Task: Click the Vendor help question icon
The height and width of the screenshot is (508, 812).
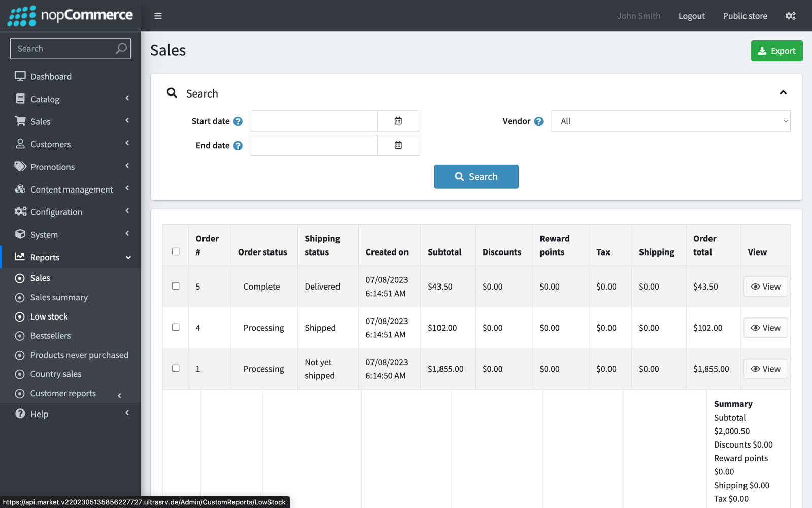Action: click(x=538, y=121)
